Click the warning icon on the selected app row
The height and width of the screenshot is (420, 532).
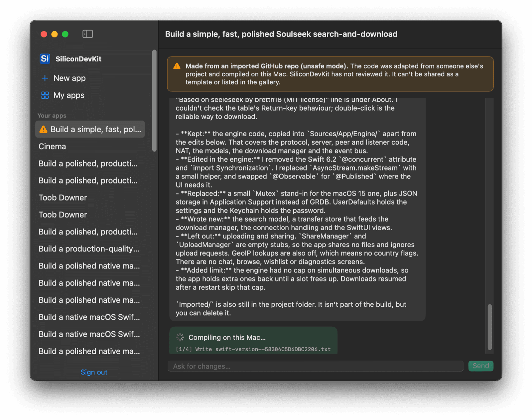(43, 129)
